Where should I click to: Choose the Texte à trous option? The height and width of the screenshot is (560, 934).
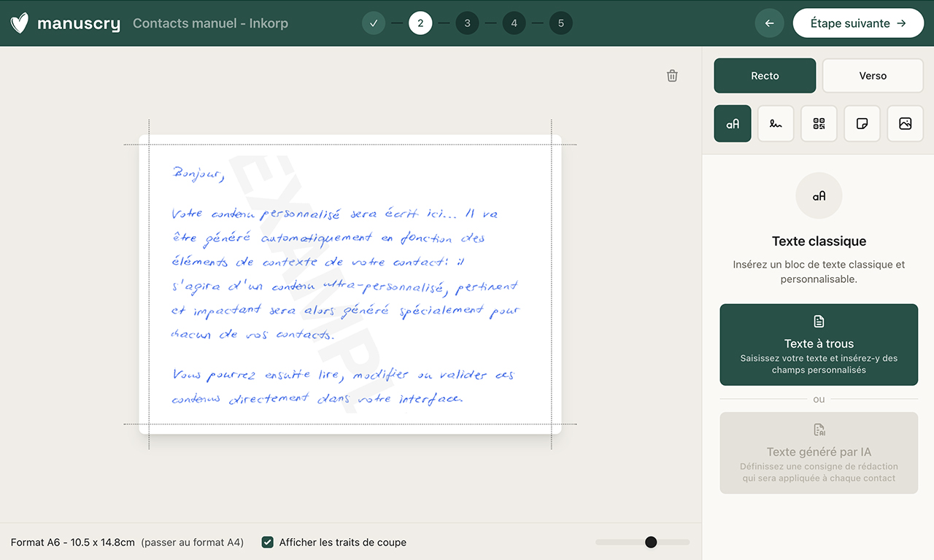tap(819, 345)
